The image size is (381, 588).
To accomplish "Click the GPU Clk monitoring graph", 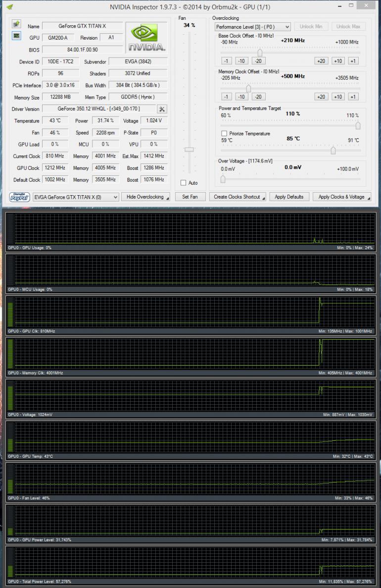I will click(191, 315).
